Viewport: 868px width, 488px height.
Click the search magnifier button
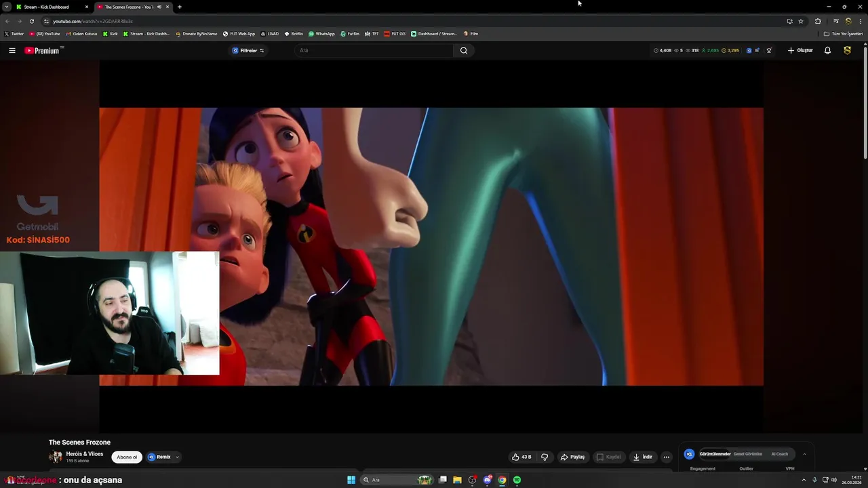(x=464, y=50)
